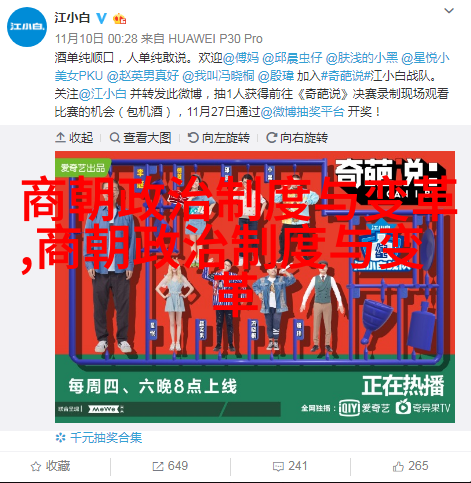Rotate the image right with 向右旋转
Image resolution: width=471 pixels, height=483 pixels.
[297, 137]
